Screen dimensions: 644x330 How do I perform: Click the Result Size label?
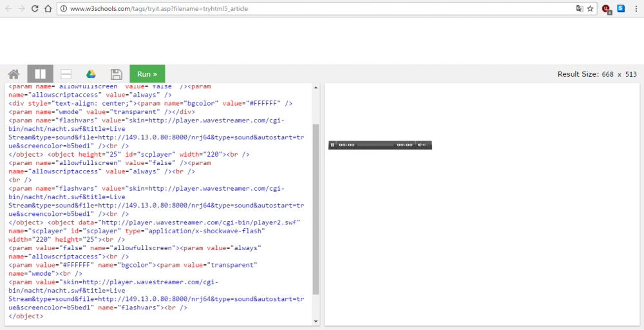(597, 74)
